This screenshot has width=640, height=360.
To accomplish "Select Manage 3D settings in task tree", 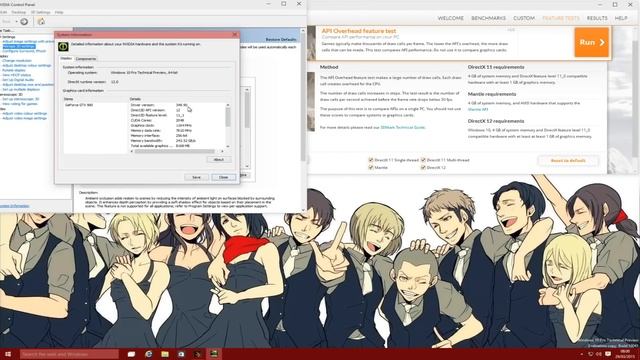I will coord(19,47).
